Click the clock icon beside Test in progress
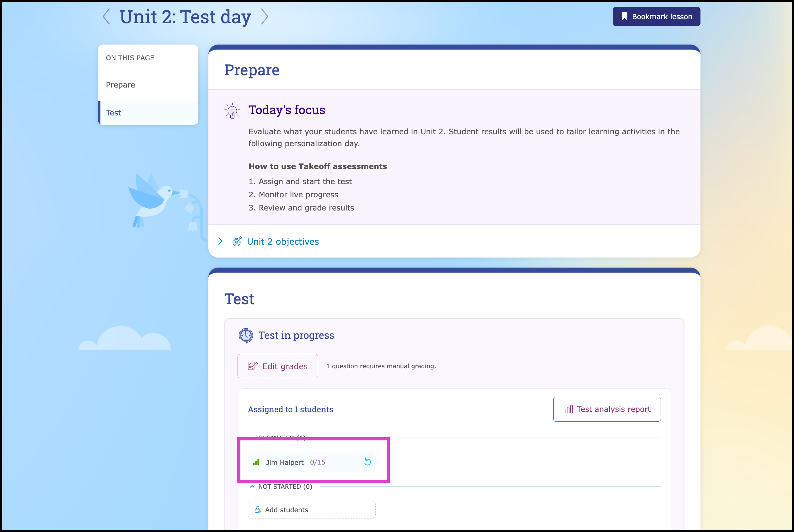Viewport: 794px width, 532px height. pyautogui.click(x=246, y=336)
